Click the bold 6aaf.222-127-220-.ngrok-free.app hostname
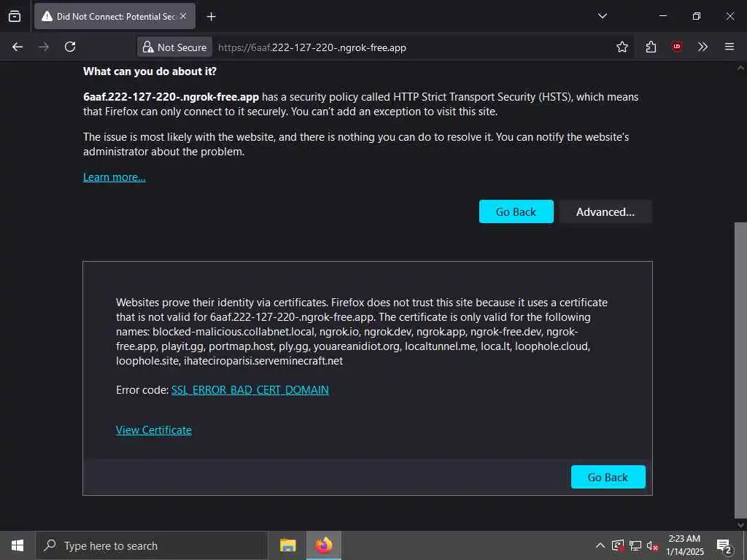The width and height of the screenshot is (747, 560). point(171,97)
